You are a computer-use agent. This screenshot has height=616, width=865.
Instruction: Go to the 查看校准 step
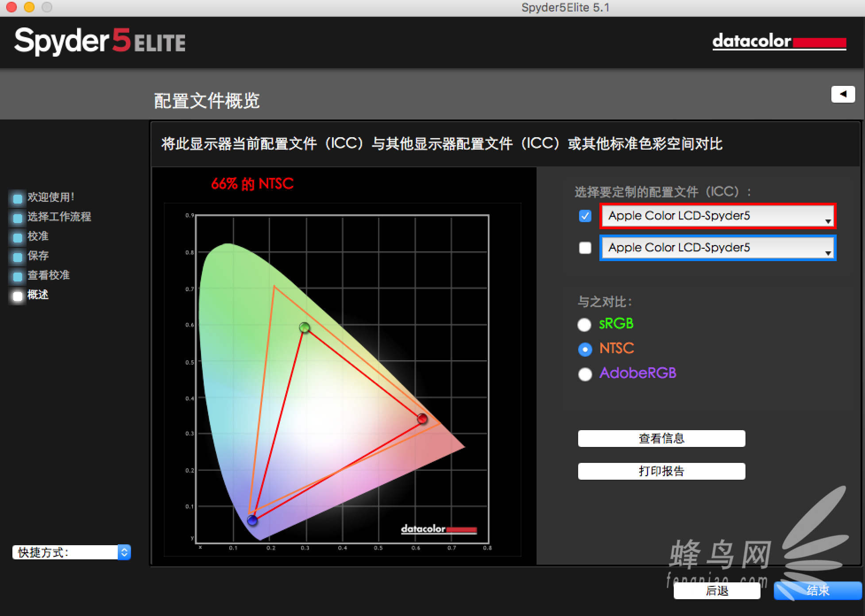49,275
